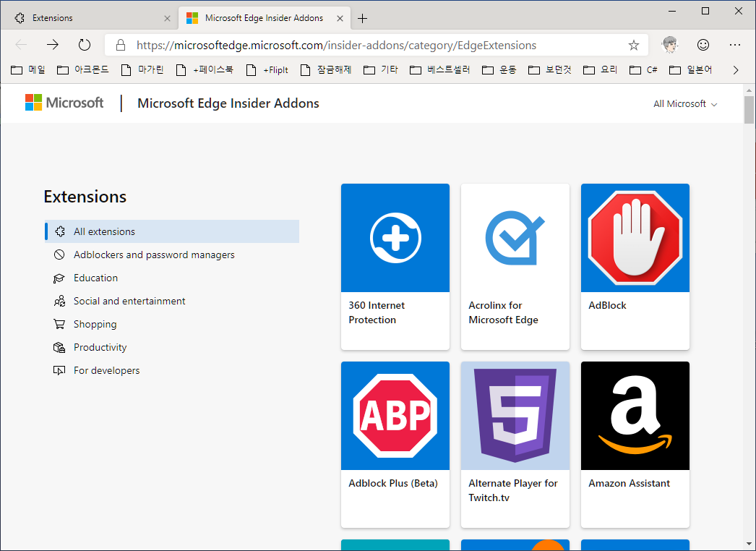
Task: Open the 보던것 bookmarks folder
Action: pos(549,70)
